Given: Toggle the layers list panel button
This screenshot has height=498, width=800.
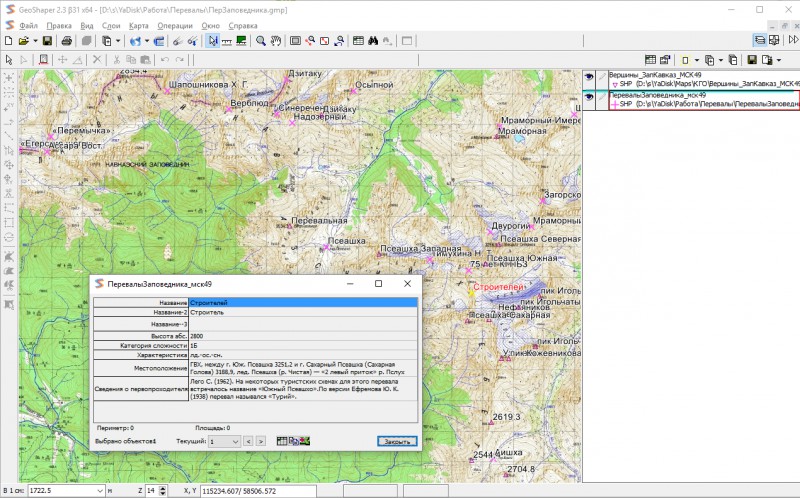Looking at the screenshot, I should 760,41.
